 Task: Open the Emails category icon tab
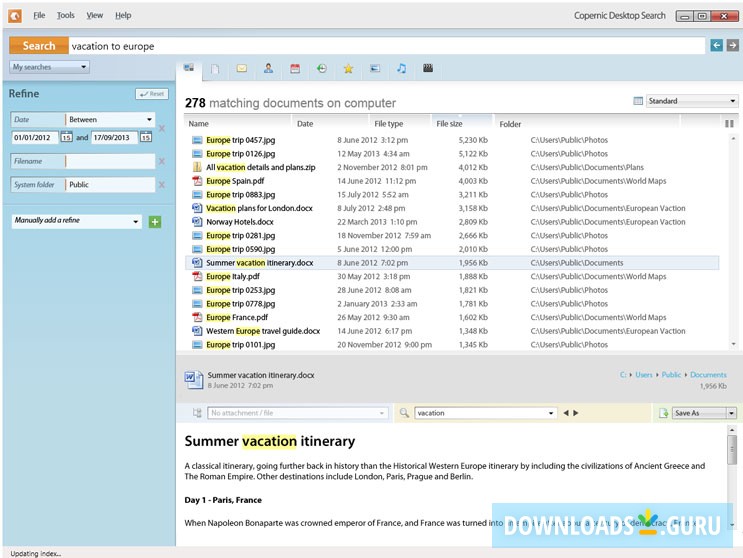coord(241,69)
